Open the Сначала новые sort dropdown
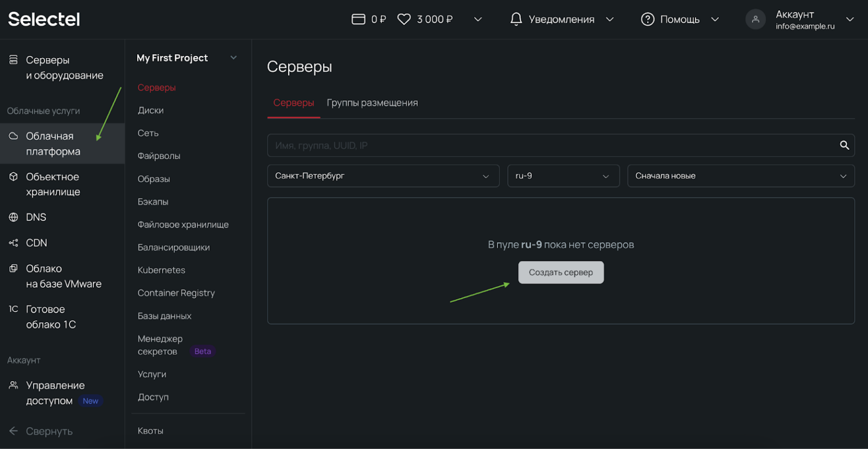This screenshot has width=868, height=449. click(741, 176)
